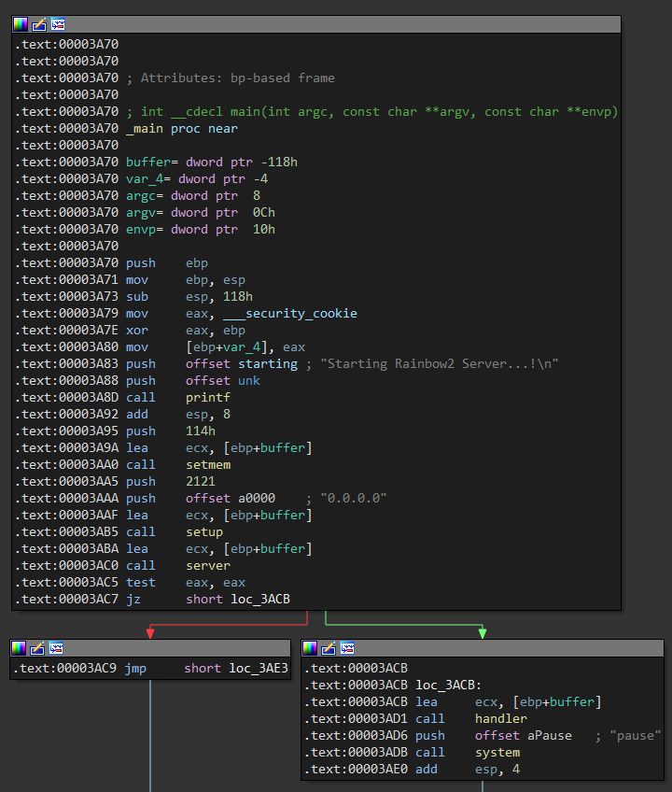Image resolution: width=672 pixels, height=792 pixels.
Task: Click the '"pause"' string comment
Action: coord(636,736)
